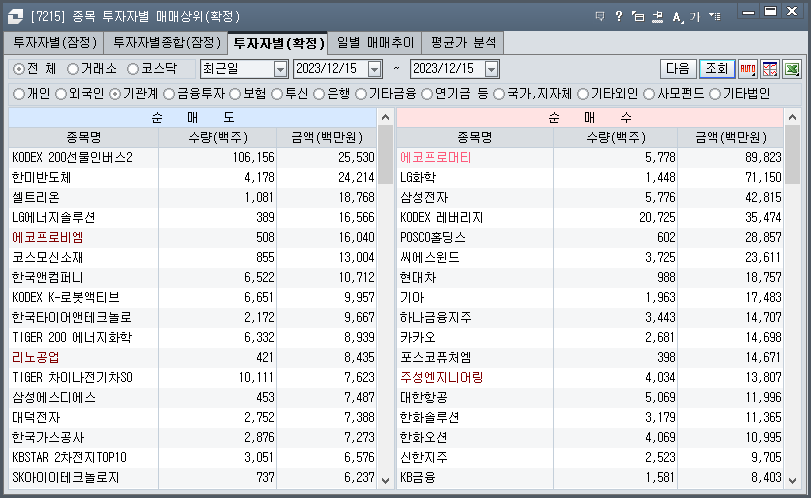Viewport: 811px width, 498px height.
Task: Click the net-sell list scroll up arrow
Action: pos(385,117)
